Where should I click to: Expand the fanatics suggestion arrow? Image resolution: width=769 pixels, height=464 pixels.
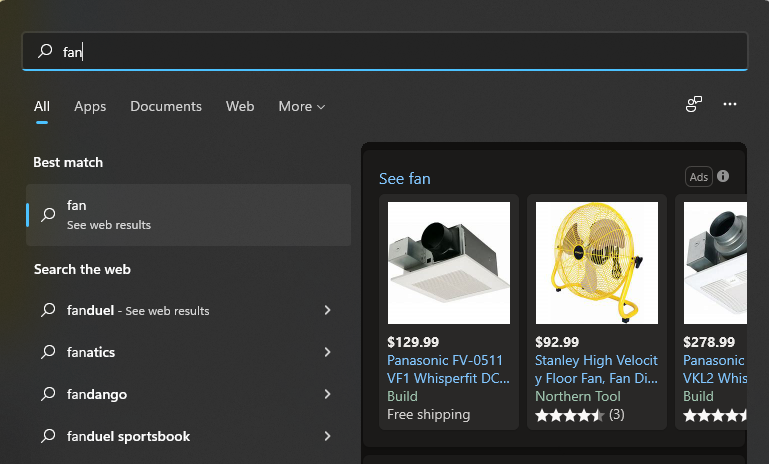tap(327, 352)
